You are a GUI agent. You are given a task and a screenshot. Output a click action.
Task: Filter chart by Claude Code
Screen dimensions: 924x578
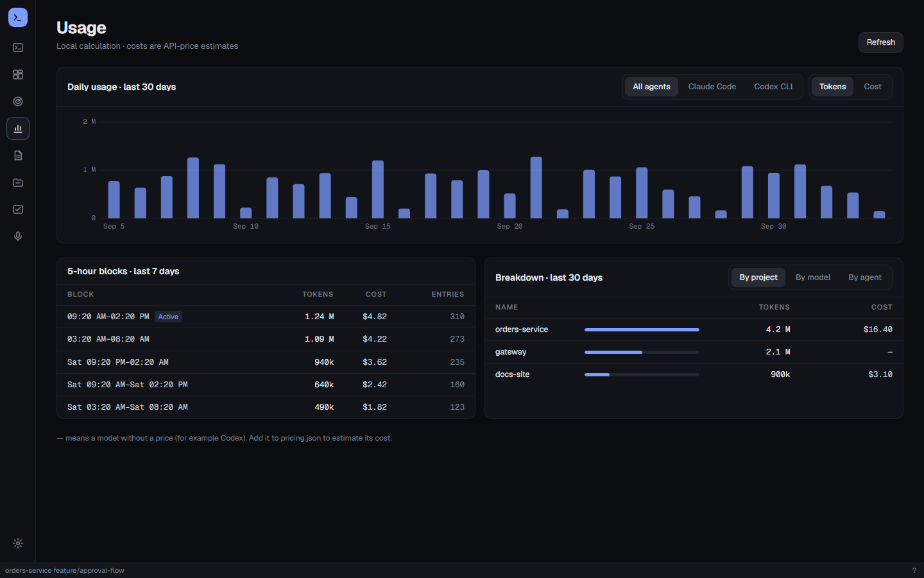712,87
